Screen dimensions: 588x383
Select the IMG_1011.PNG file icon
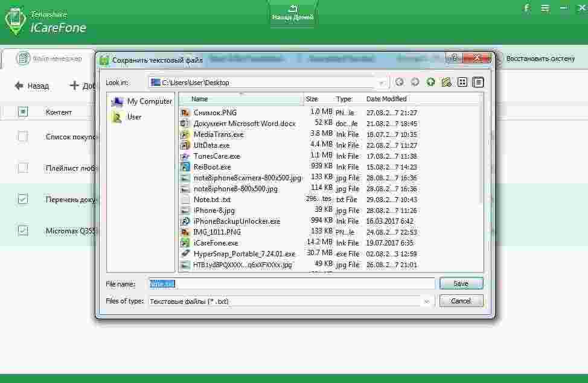[x=185, y=232]
